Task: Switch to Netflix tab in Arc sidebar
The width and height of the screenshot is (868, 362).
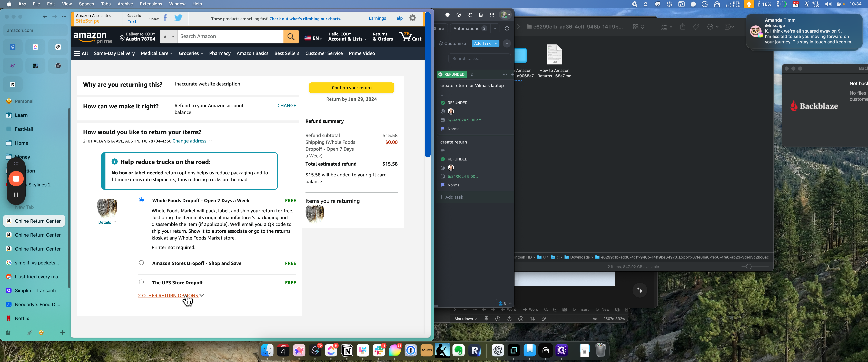Action: click(x=34, y=318)
